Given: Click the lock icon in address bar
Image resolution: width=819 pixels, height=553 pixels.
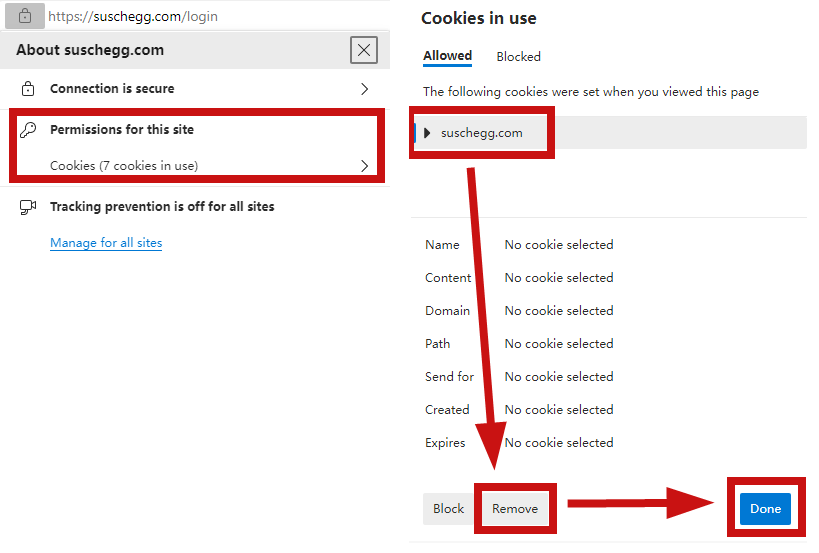Looking at the screenshot, I should click(x=25, y=16).
